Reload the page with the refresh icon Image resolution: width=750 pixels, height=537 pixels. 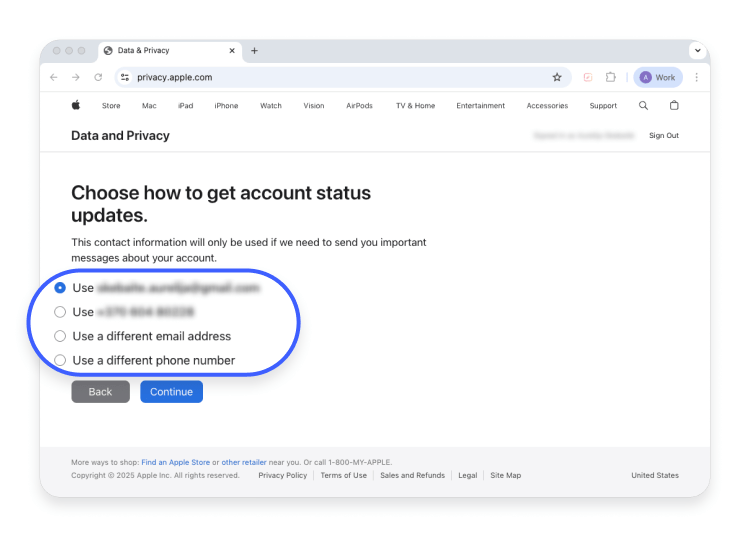(x=98, y=77)
